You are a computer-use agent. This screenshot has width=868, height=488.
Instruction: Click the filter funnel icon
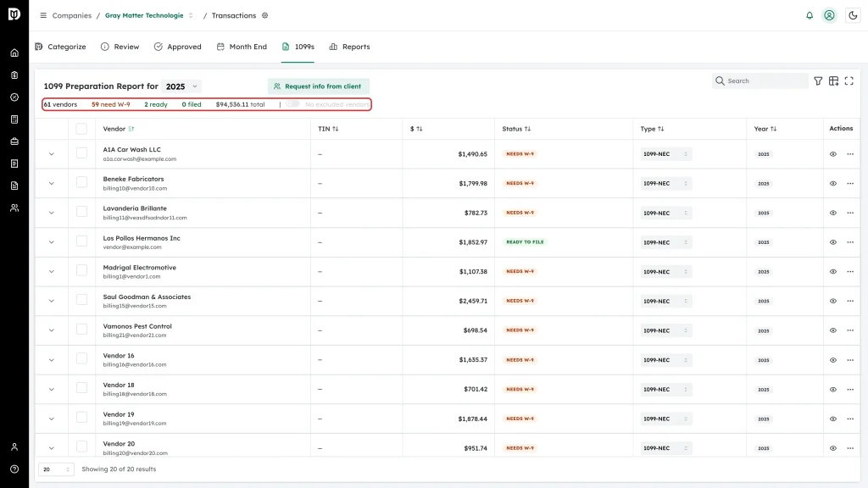click(x=818, y=80)
